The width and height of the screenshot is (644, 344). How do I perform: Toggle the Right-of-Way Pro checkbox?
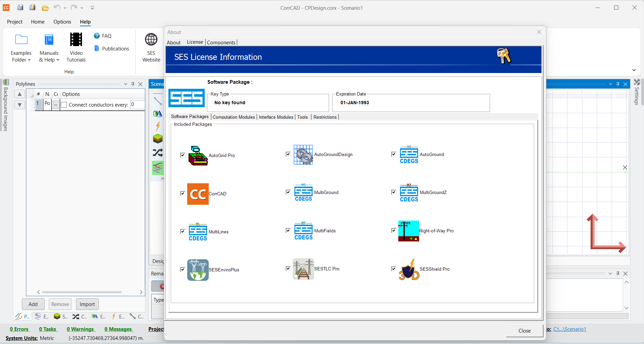pos(394,231)
